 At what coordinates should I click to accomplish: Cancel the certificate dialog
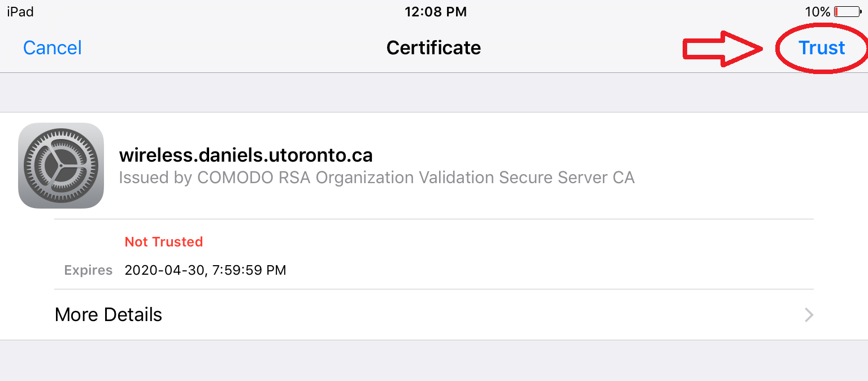click(53, 47)
